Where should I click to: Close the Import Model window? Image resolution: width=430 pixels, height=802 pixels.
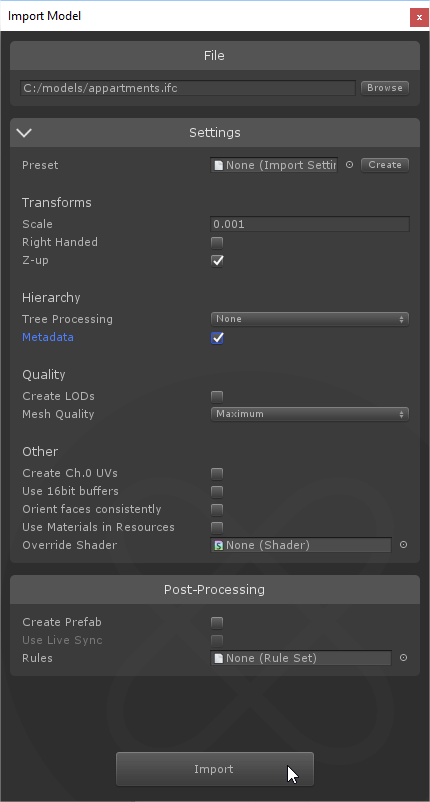[419, 17]
